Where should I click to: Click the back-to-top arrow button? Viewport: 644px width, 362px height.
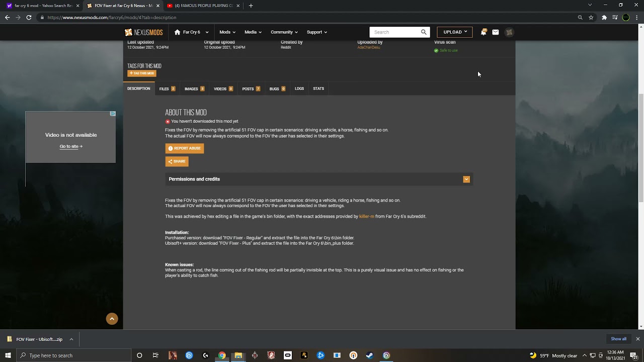[112, 318]
